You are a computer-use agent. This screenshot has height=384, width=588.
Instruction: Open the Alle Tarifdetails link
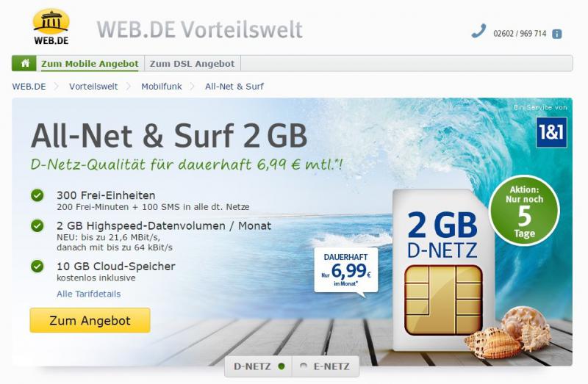point(89,294)
